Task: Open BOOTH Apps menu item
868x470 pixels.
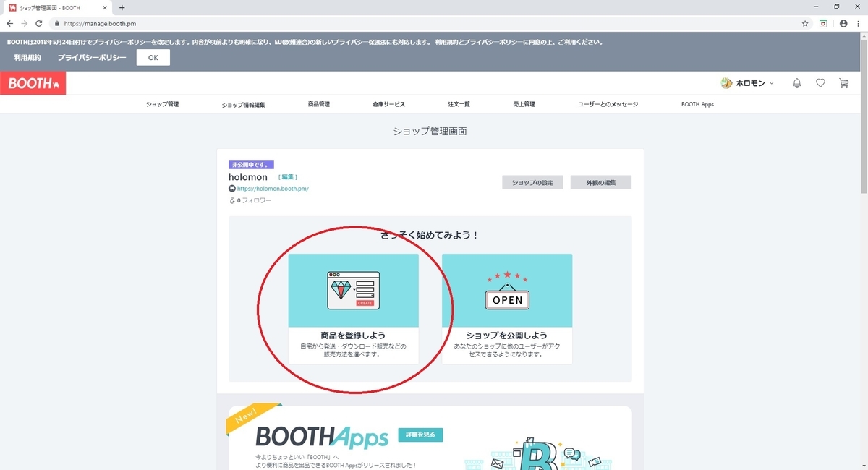Action: click(x=697, y=104)
